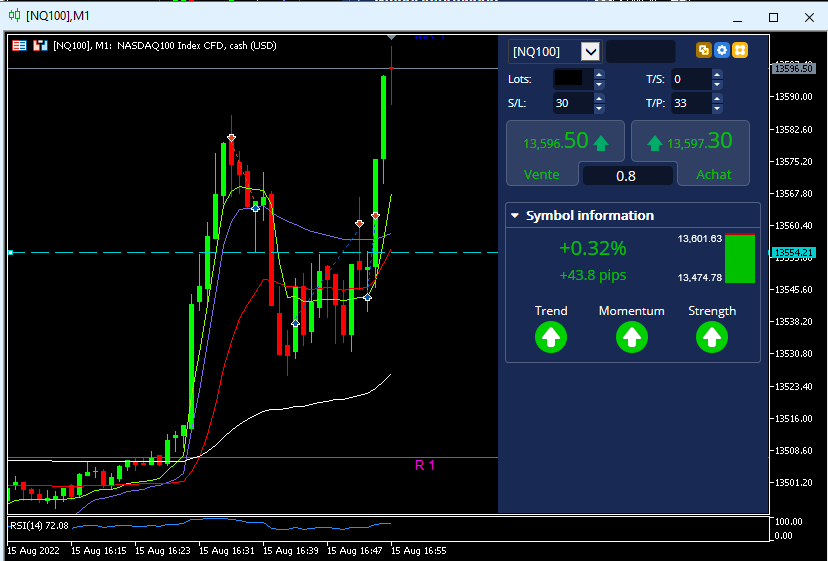Click the Vente sell button

coord(565,152)
